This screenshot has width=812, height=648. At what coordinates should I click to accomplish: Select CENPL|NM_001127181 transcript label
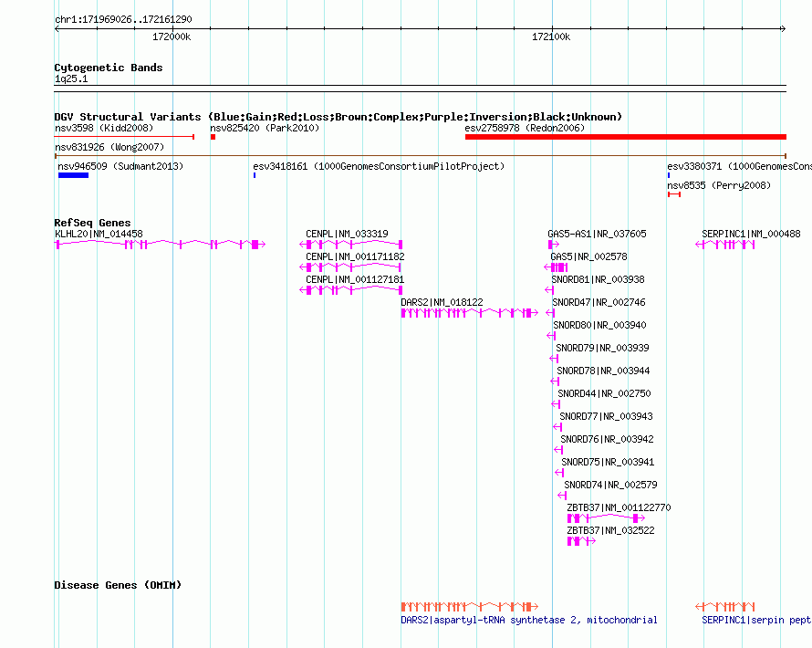[x=355, y=279]
